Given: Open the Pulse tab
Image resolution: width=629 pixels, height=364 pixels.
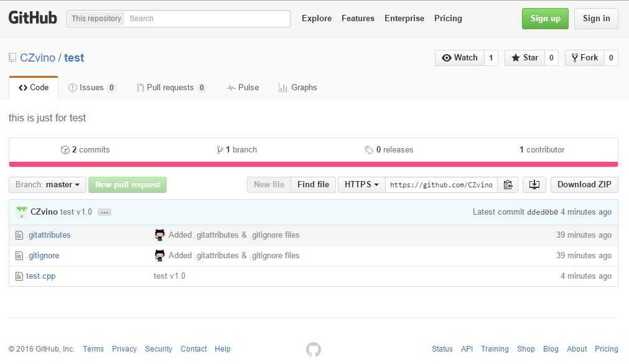Looking at the screenshot, I should tap(243, 88).
